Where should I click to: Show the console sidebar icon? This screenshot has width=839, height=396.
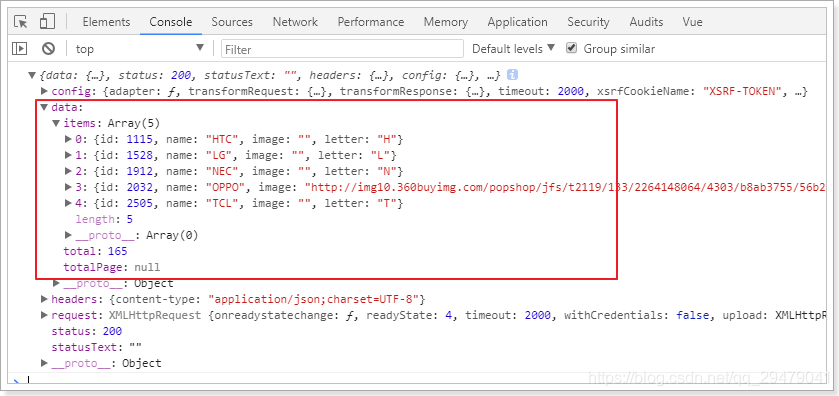pyautogui.click(x=19, y=49)
